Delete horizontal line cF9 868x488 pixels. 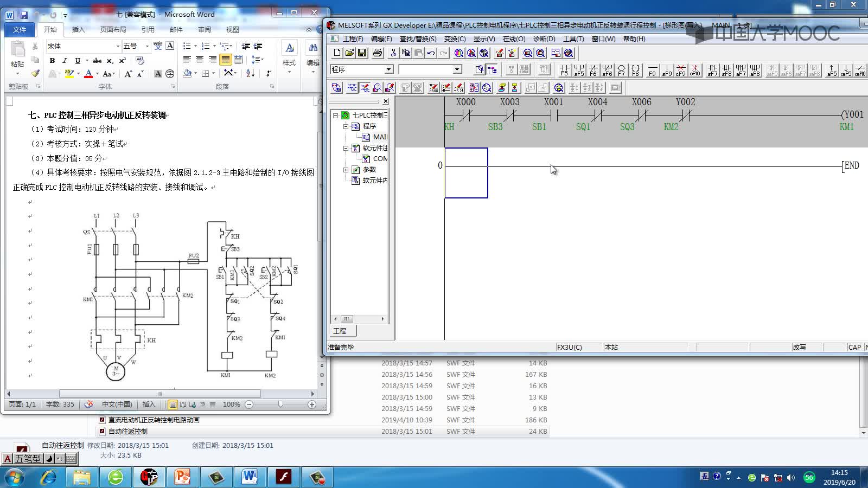681,70
